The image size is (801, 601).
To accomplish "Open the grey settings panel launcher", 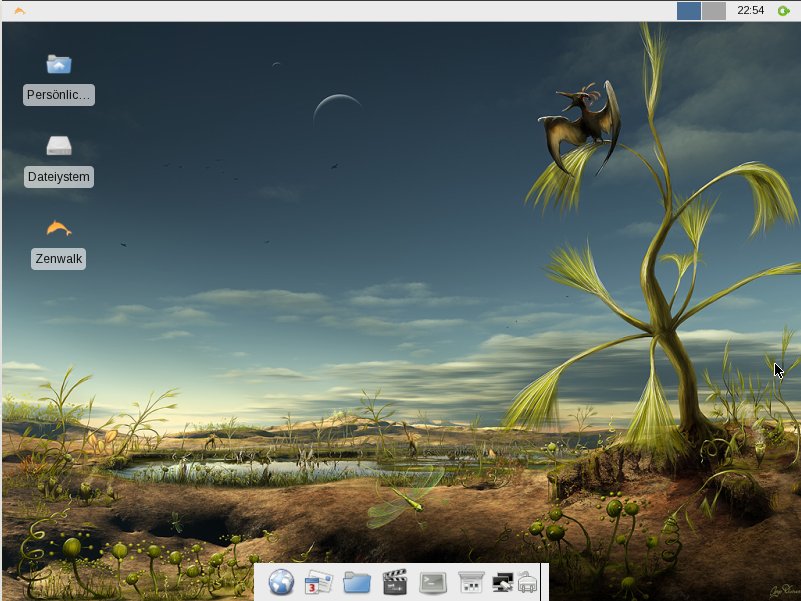I will [x=470, y=582].
